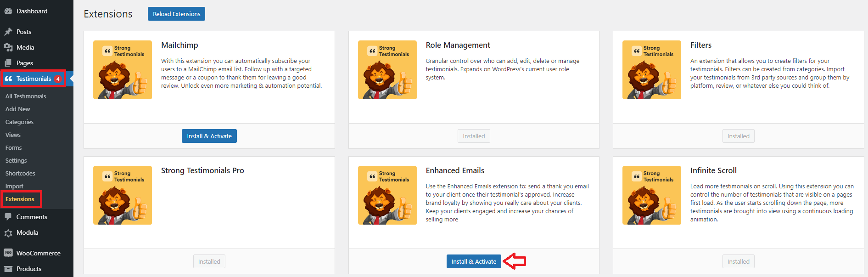
Task: Open Settings under Testimonials
Action: click(16, 160)
